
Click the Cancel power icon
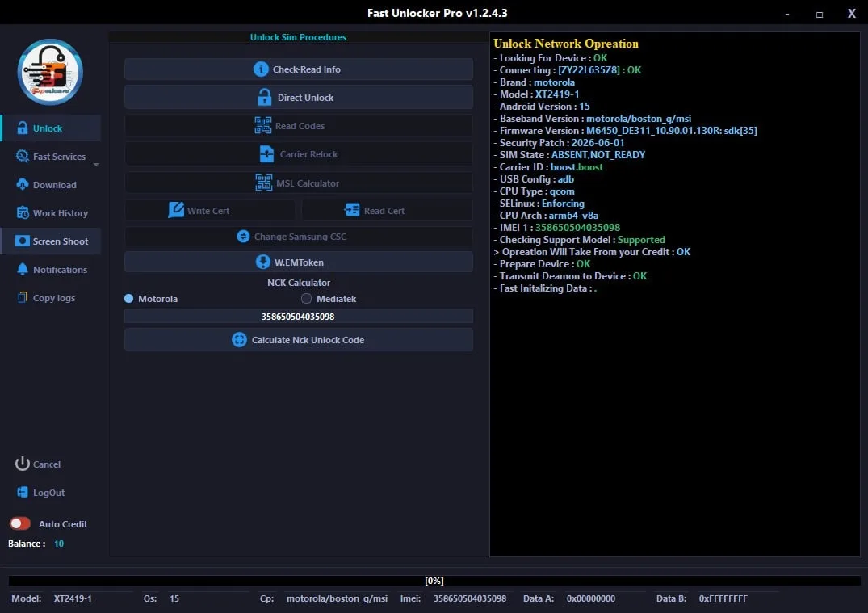(x=22, y=464)
